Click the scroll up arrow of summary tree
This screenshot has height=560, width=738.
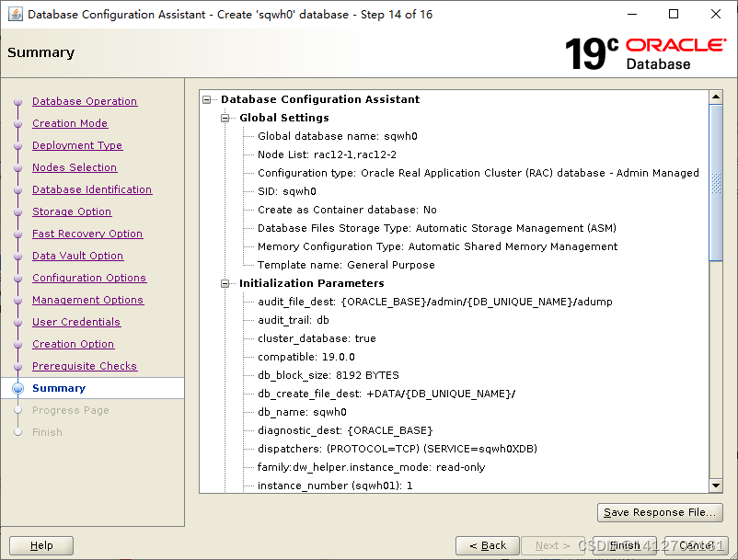click(716, 97)
